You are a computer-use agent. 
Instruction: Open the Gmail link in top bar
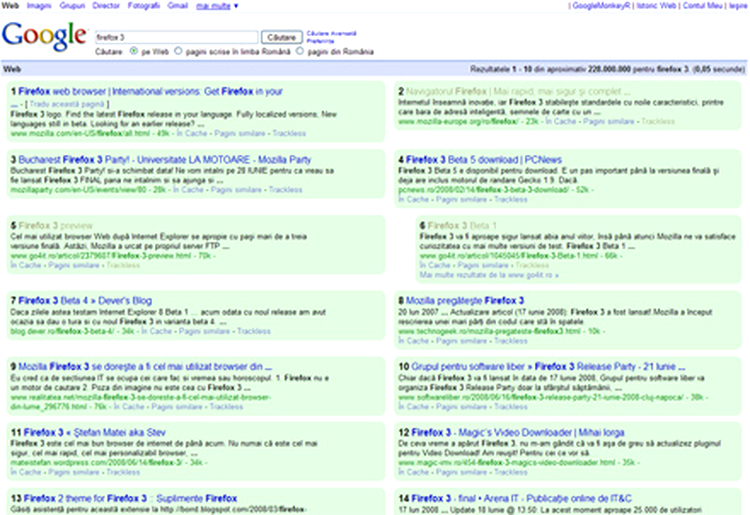click(177, 6)
